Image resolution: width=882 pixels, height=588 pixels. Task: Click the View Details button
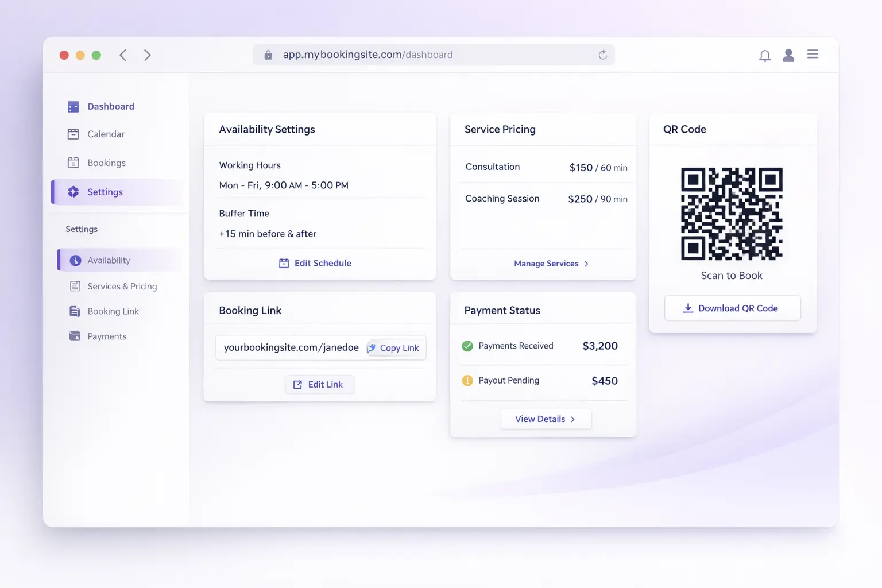[x=546, y=419]
